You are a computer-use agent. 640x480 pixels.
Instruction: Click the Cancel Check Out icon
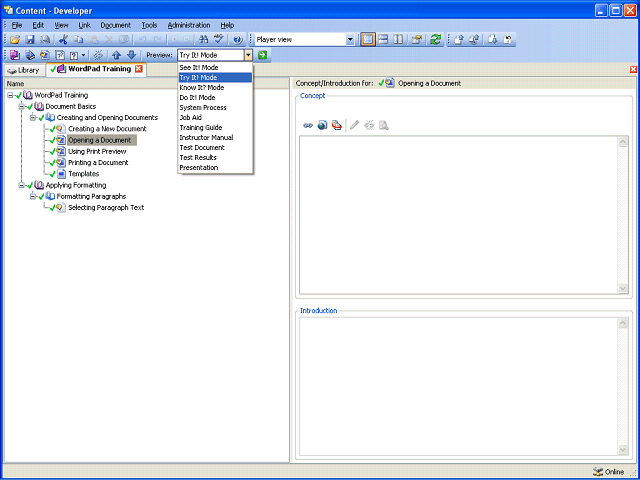tap(508, 40)
